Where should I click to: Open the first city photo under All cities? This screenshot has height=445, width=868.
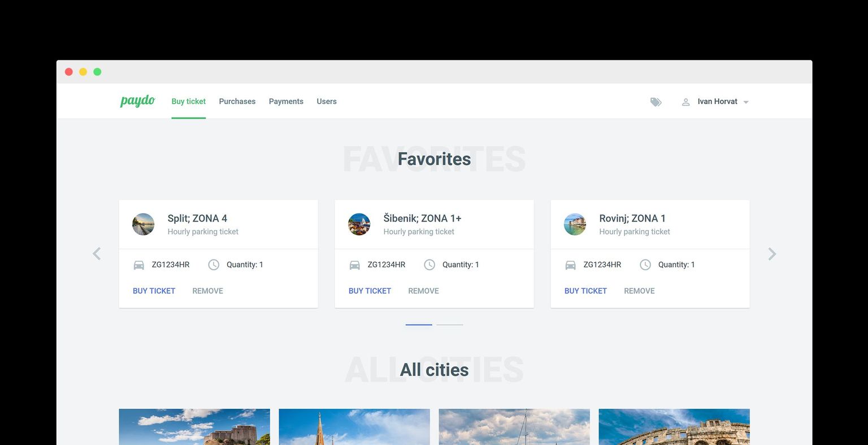click(x=194, y=426)
